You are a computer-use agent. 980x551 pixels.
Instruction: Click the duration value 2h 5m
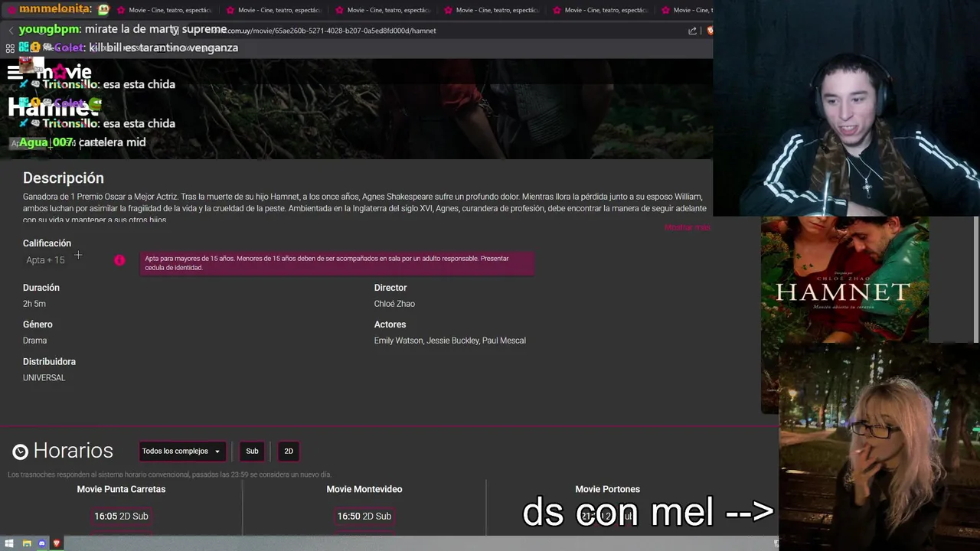click(34, 304)
